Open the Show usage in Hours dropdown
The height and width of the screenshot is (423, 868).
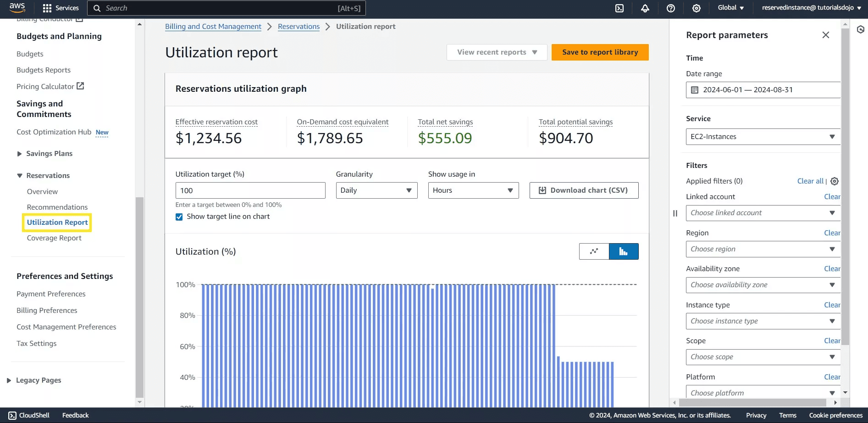tap(473, 190)
